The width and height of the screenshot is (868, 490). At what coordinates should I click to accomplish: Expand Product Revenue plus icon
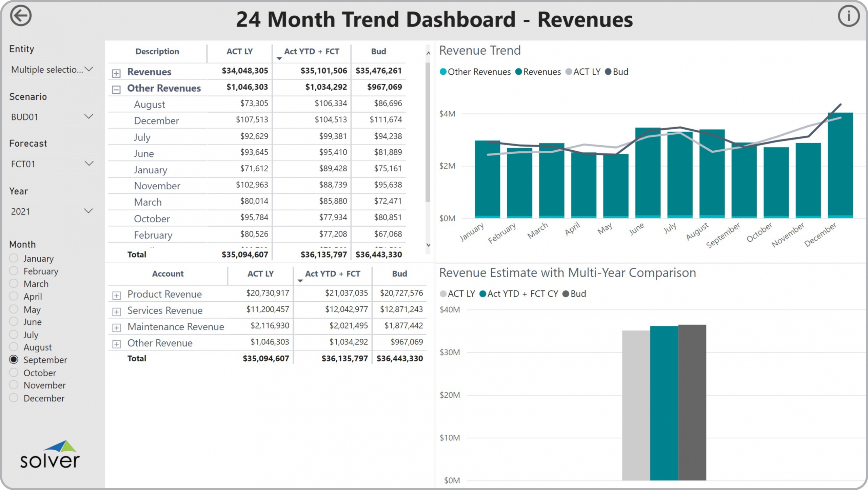(116, 295)
